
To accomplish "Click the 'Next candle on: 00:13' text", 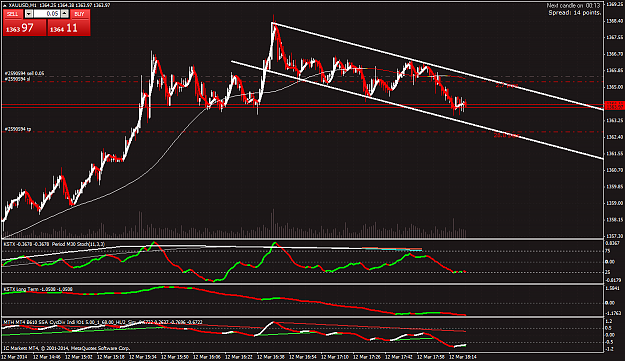I will [x=573, y=6].
